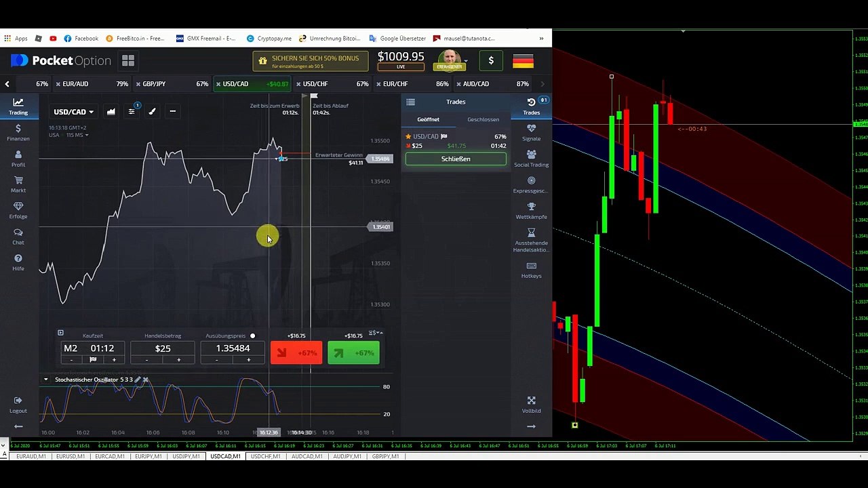868x488 pixels.
Task: Change language via German flag
Action: 523,61
